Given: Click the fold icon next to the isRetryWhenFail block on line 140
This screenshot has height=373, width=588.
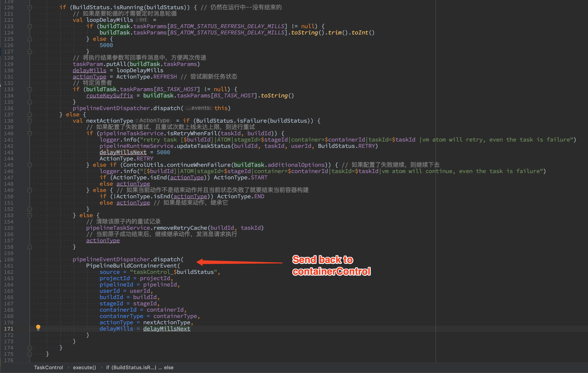Looking at the screenshot, I should coord(30,133).
